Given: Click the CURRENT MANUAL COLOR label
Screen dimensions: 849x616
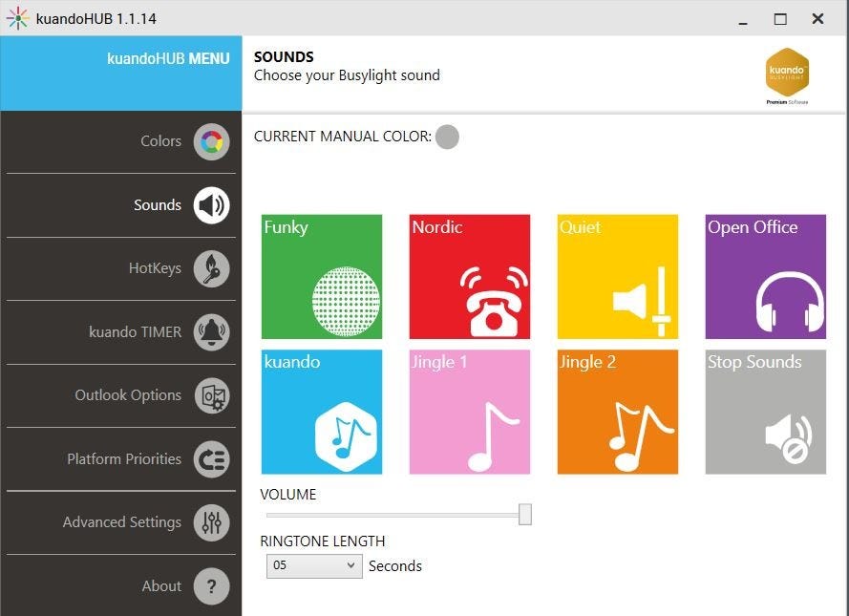Looking at the screenshot, I should [x=343, y=137].
